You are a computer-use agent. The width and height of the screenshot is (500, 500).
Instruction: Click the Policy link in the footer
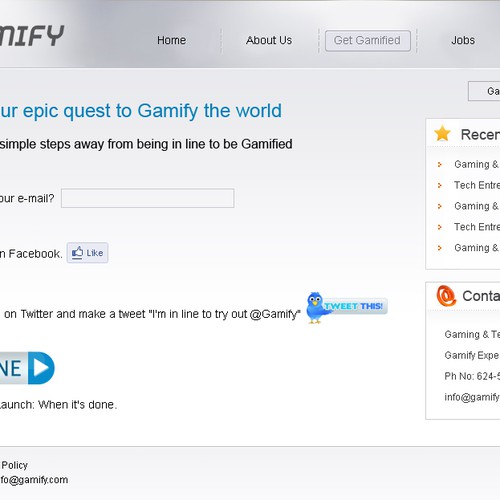pos(14,465)
